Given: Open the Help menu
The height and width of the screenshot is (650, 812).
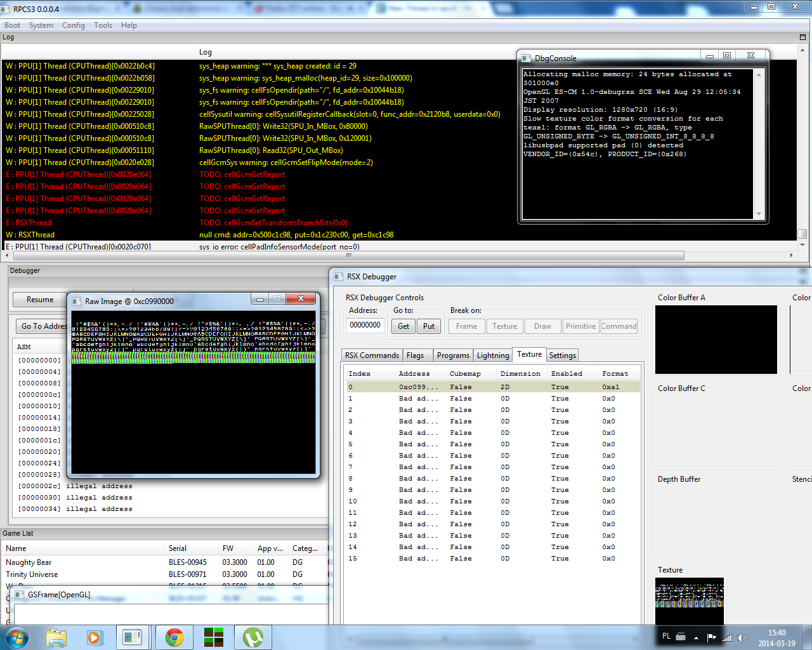Looking at the screenshot, I should (129, 25).
